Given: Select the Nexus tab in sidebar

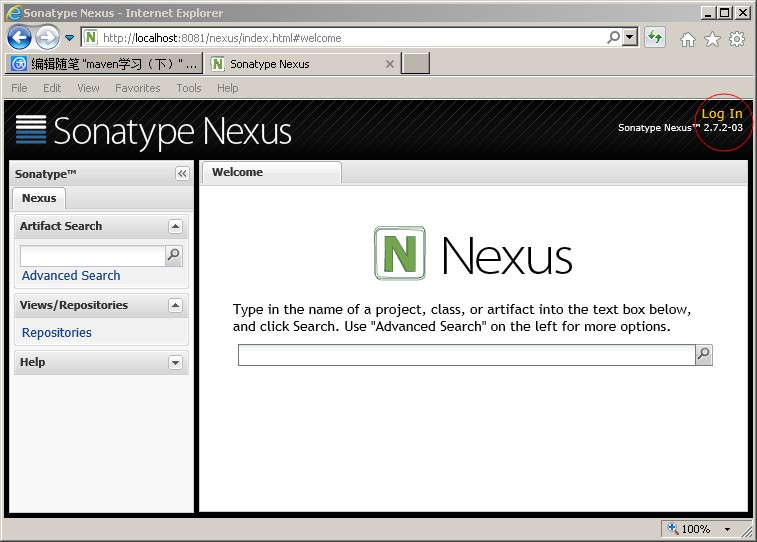Looking at the screenshot, I should (x=39, y=198).
